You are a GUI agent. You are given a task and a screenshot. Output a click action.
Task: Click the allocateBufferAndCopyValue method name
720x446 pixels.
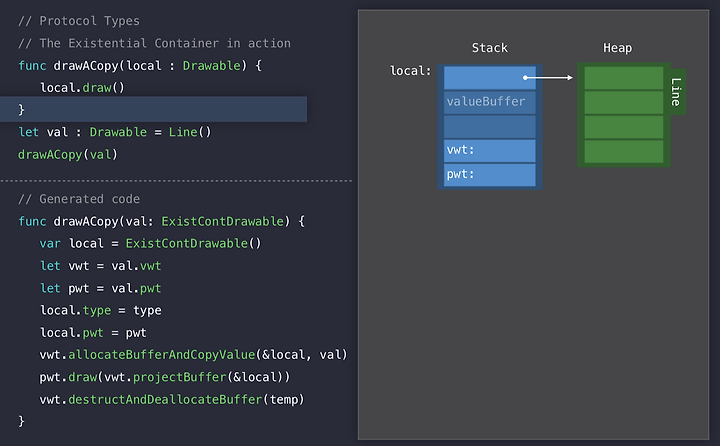tap(162, 355)
